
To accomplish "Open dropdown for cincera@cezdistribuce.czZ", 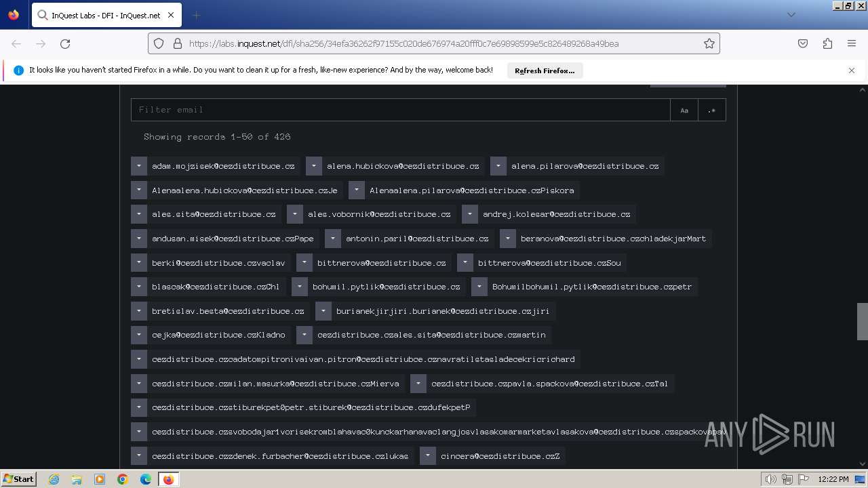I will pyautogui.click(x=428, y=456).
